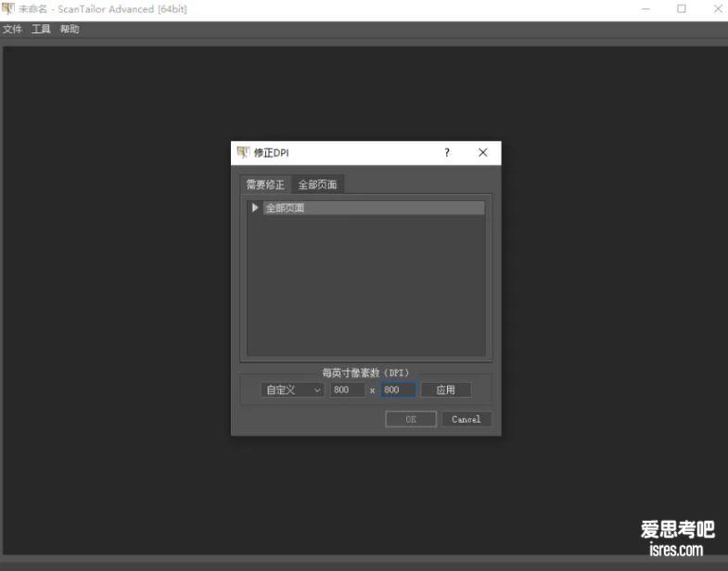Viewport: 728px width, 571px height.
Task: Click the ScanTailor app icon in title bar
Action: coord(8,8)
